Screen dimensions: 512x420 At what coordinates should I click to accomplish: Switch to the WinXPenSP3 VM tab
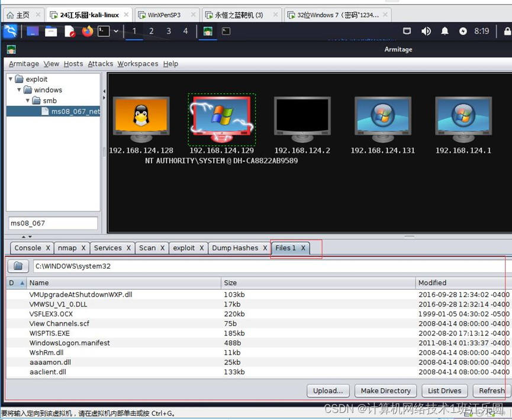pos(164,15)
